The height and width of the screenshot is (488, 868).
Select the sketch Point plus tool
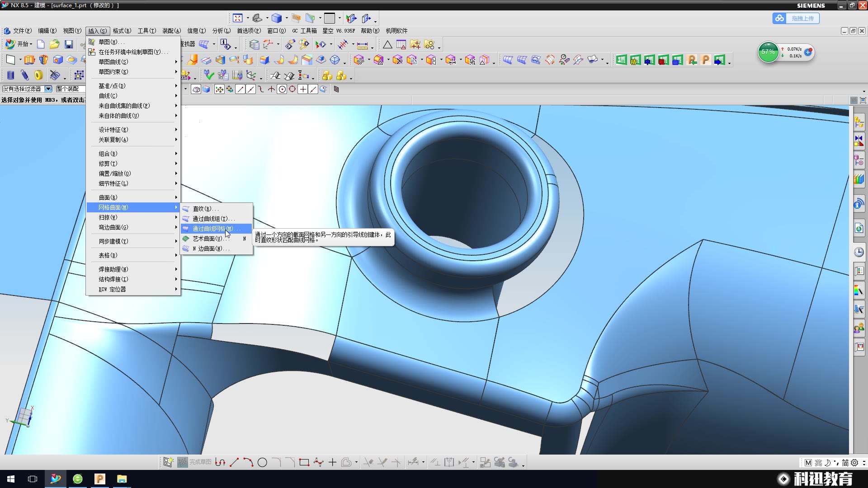click(x=332, y=462)
